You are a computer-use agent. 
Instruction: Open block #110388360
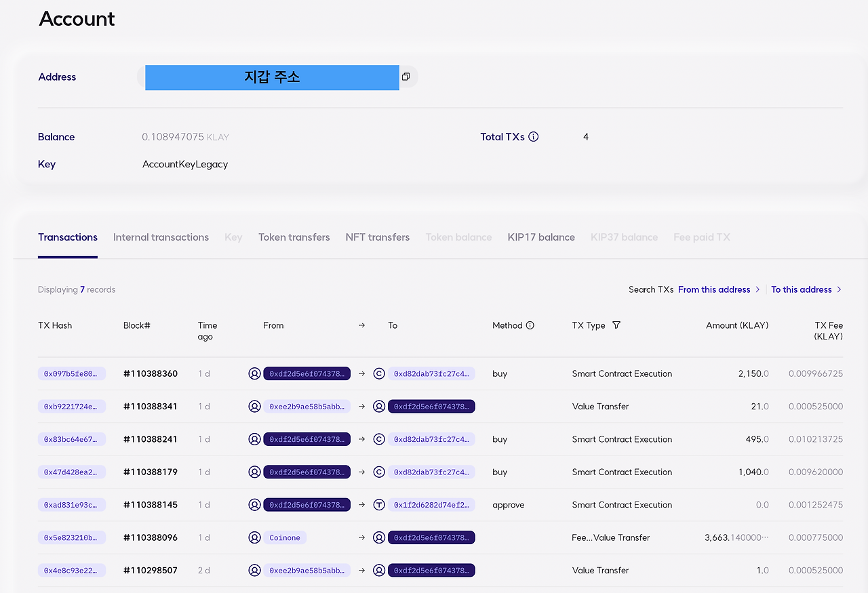pyautogui.click(x=151, y=373)
